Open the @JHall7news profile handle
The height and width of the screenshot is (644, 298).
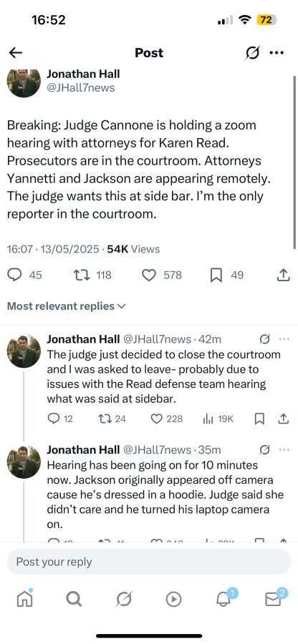click(80, 87)
